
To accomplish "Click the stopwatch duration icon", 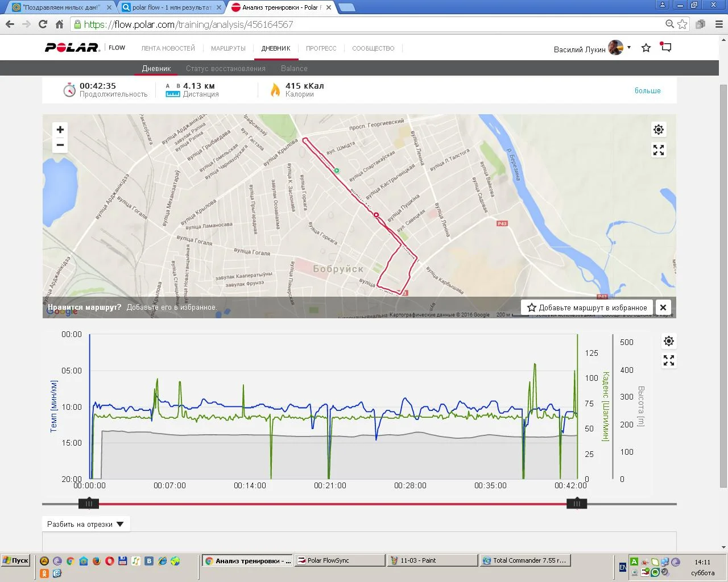I will coord(69,90).
